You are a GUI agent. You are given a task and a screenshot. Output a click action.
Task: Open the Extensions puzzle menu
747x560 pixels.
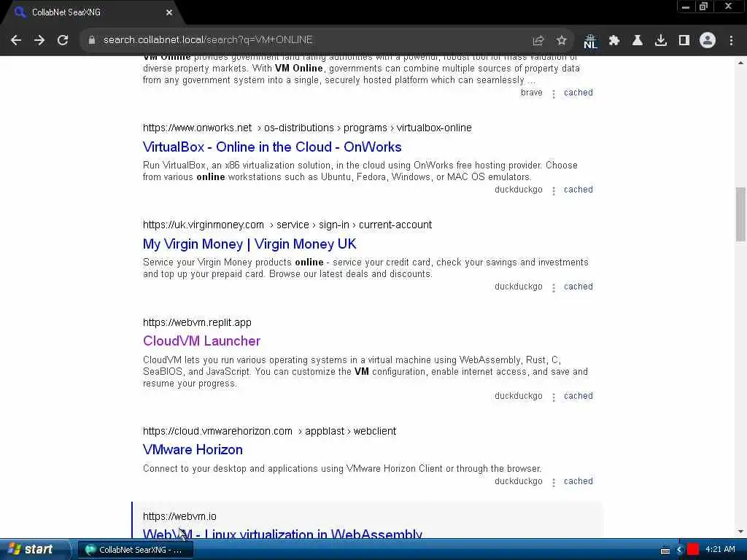(614, 40)
